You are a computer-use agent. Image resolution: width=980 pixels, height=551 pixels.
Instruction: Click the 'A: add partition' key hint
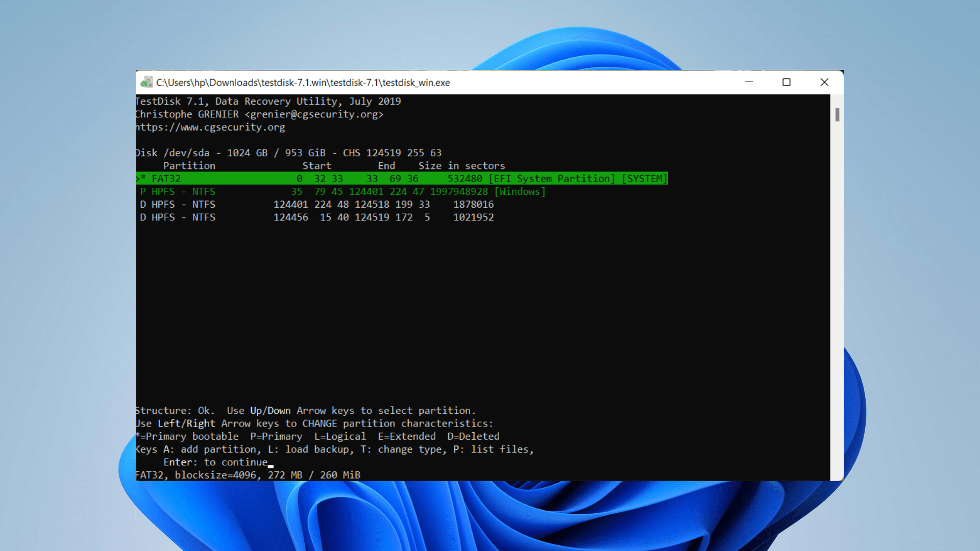pyautogui.click(x=212, y=449)
